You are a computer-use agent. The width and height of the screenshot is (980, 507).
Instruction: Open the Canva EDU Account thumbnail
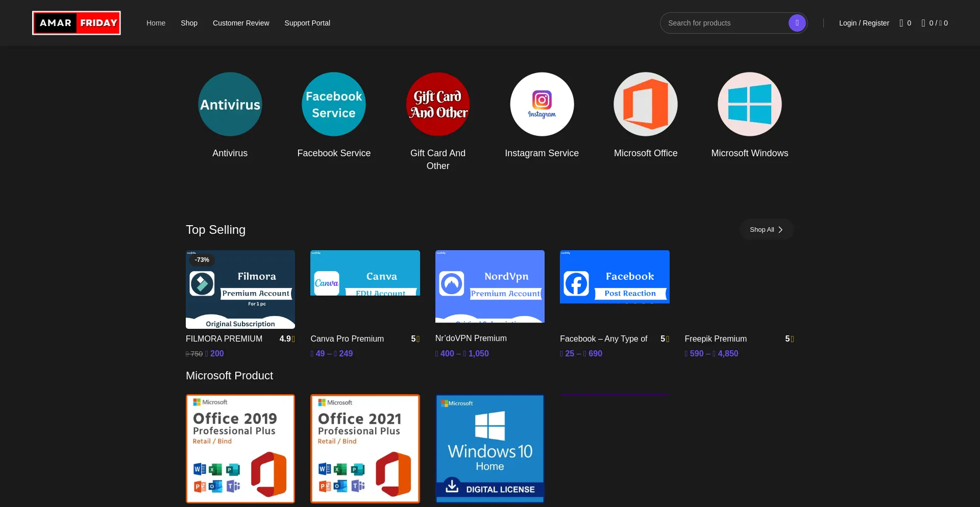[365, 273]
